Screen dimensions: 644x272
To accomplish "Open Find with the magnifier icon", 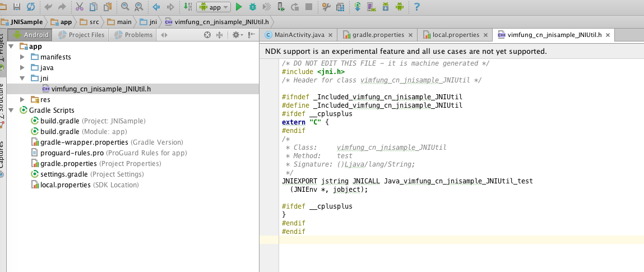I will (x=124, y=7).
